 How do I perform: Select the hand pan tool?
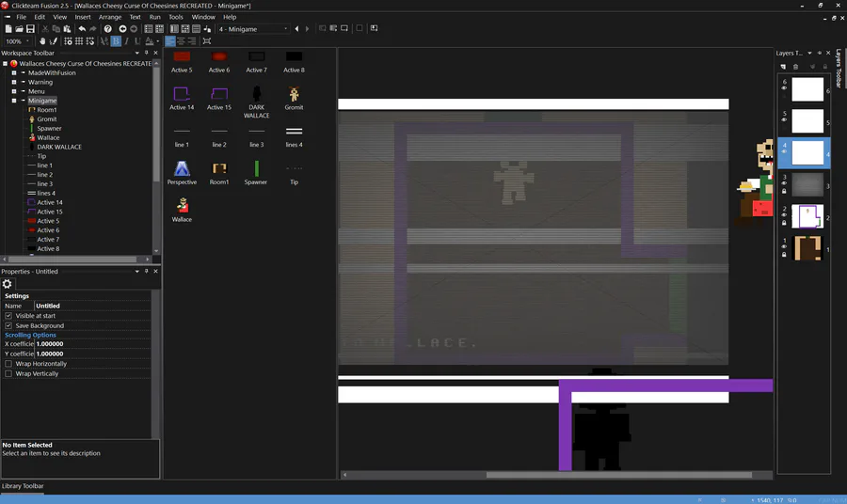(42, 41)
